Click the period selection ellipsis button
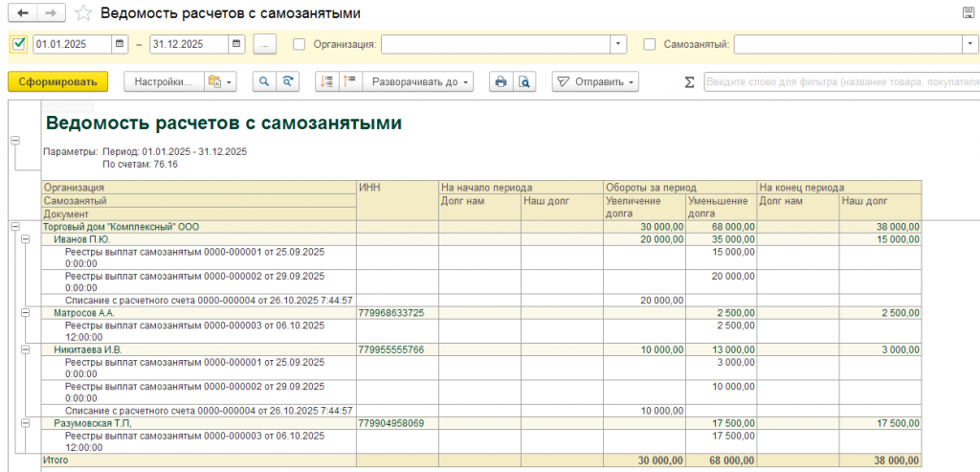980x472 pixels. click(x=266, y=44)
